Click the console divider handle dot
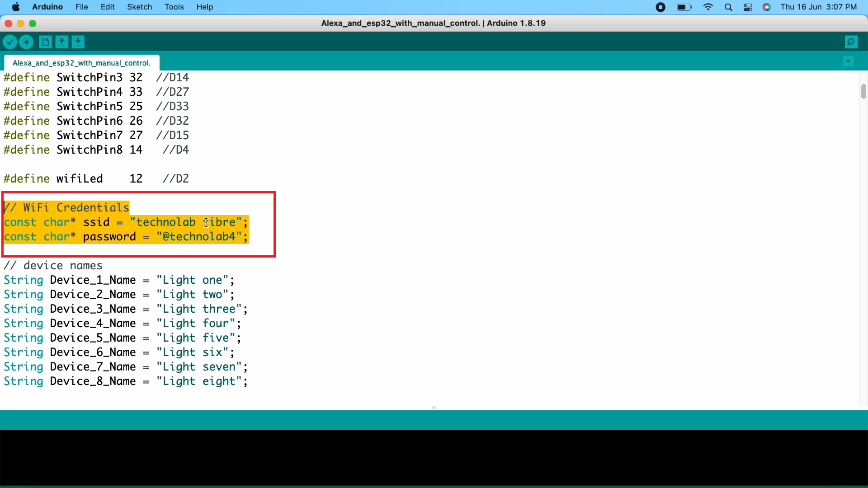868x488 pixels. point(434,408)
